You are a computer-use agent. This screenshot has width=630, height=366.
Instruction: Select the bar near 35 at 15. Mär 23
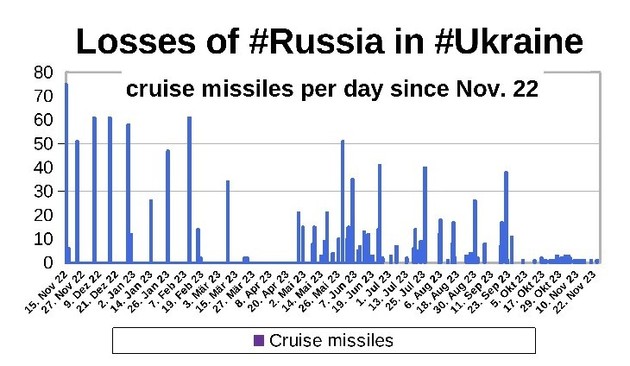227,222
